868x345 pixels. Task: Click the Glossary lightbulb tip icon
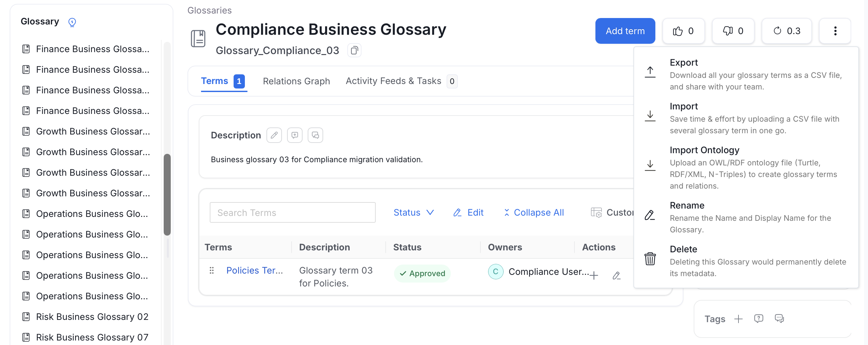(72, 22)
